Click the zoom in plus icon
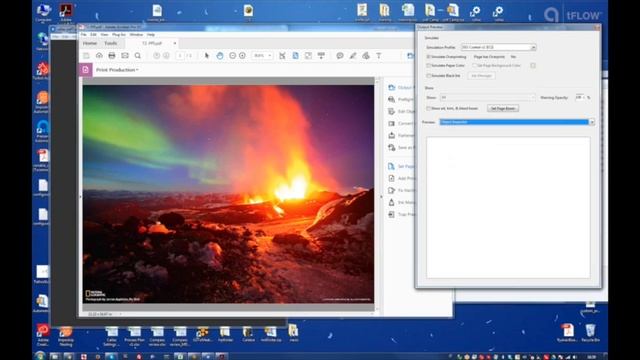 click(242, 56)
